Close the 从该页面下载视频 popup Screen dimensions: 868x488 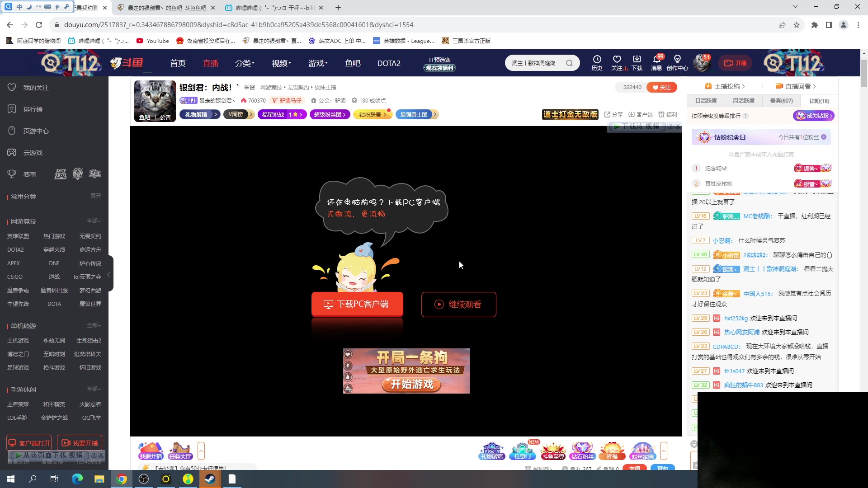pos(101,455)
